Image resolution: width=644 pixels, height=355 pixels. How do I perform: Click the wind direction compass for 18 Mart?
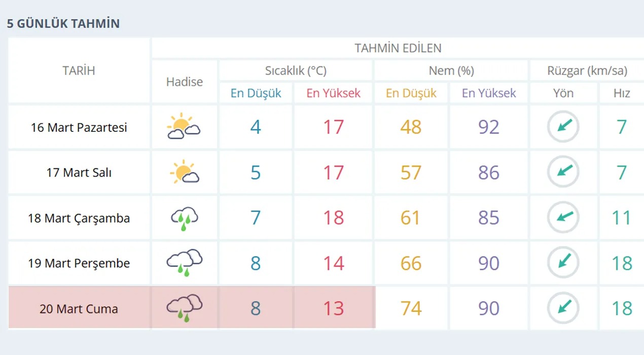click(563, 218)
